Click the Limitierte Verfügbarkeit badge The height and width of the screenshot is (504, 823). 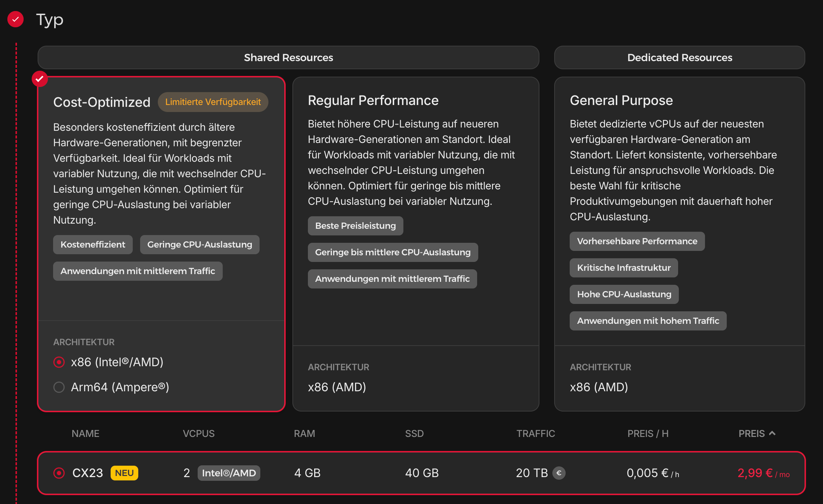coord(213,102)
